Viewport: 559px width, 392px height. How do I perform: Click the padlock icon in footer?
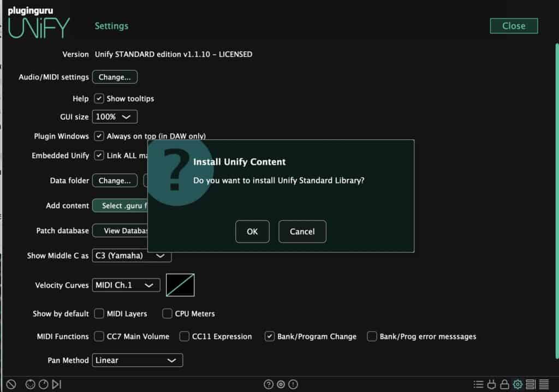click(x=504, y=384)
